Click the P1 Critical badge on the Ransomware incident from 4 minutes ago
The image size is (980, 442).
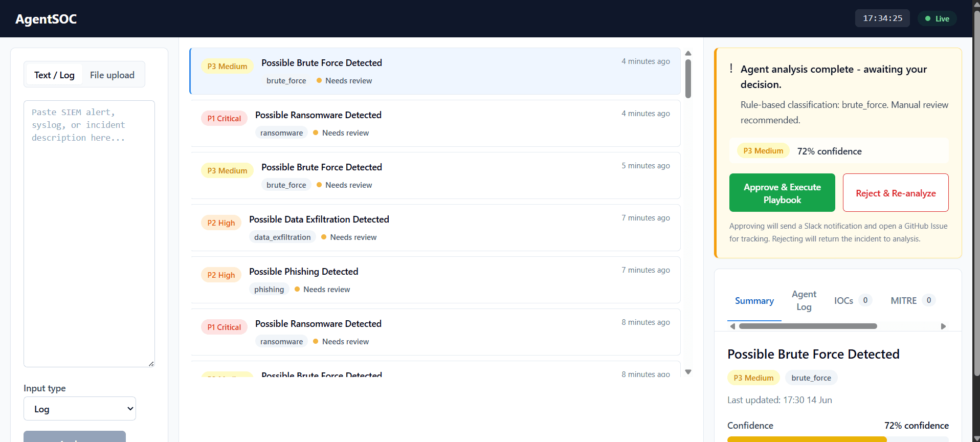[x=224, y=119]
